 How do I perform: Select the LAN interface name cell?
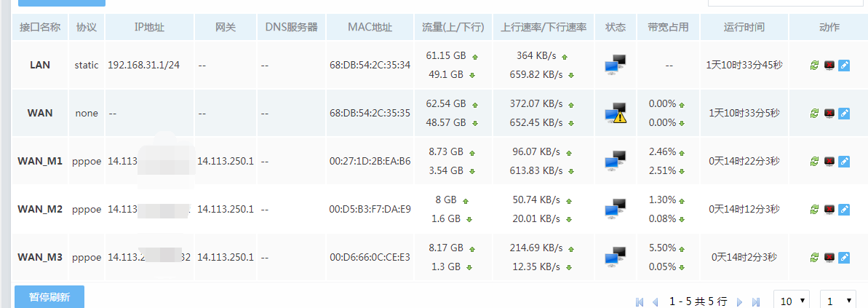40,65
